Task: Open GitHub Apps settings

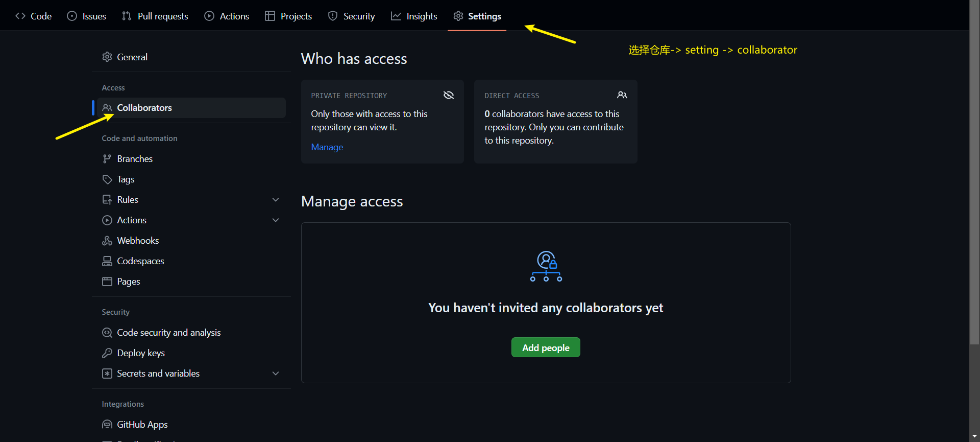Action: point(191,425)
